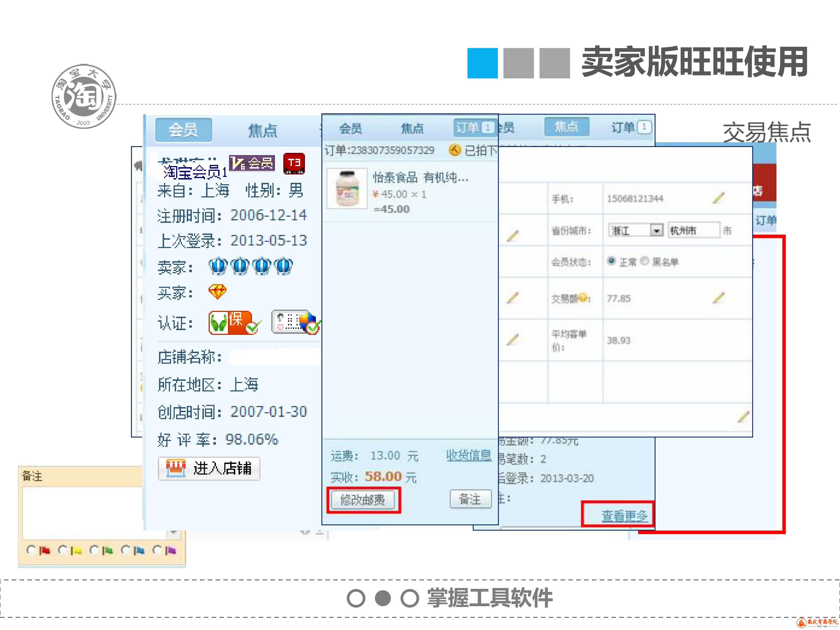Click shop creation date 2007-01-30
This screenshot has width=840, height=630.
coord(269,412)
